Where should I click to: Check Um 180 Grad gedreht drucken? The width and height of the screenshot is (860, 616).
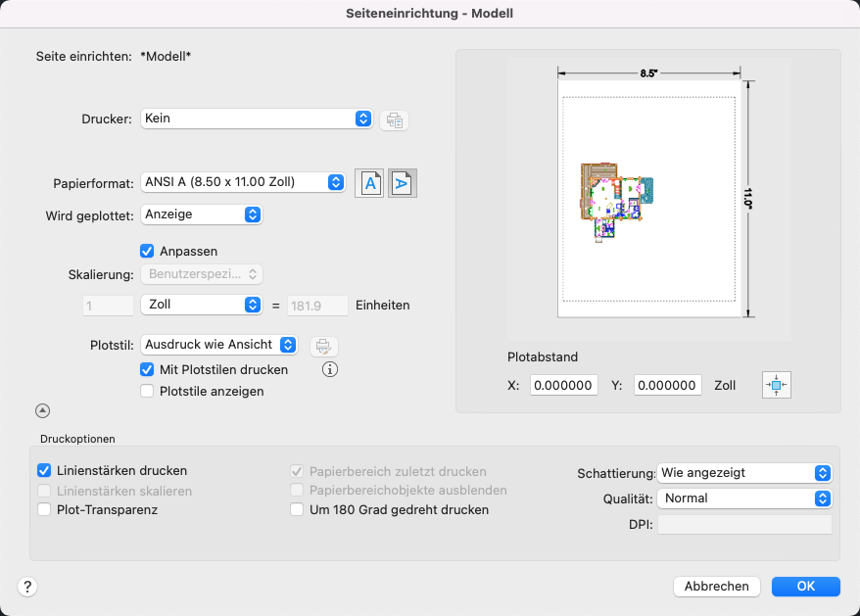[298, 509]
